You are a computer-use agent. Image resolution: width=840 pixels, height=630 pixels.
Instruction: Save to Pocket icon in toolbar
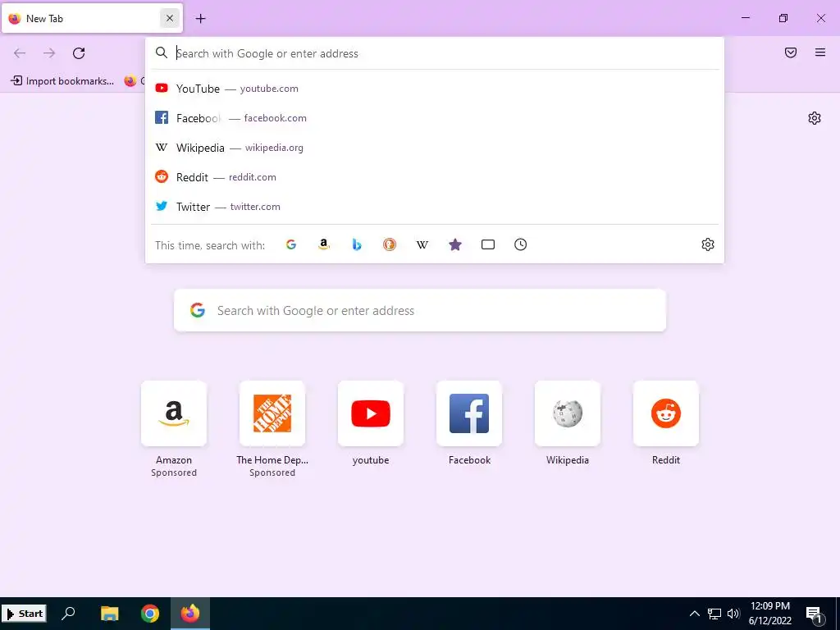click(791, 52)
